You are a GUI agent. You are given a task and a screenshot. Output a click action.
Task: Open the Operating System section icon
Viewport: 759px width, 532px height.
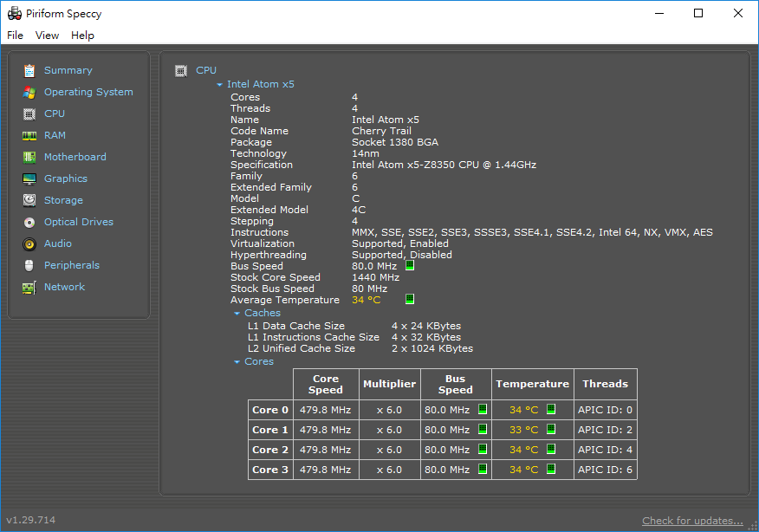(29, 93)
